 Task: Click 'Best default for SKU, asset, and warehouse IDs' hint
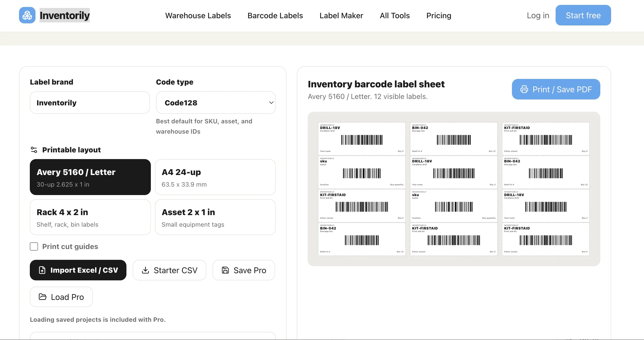(x=204, y=126)
